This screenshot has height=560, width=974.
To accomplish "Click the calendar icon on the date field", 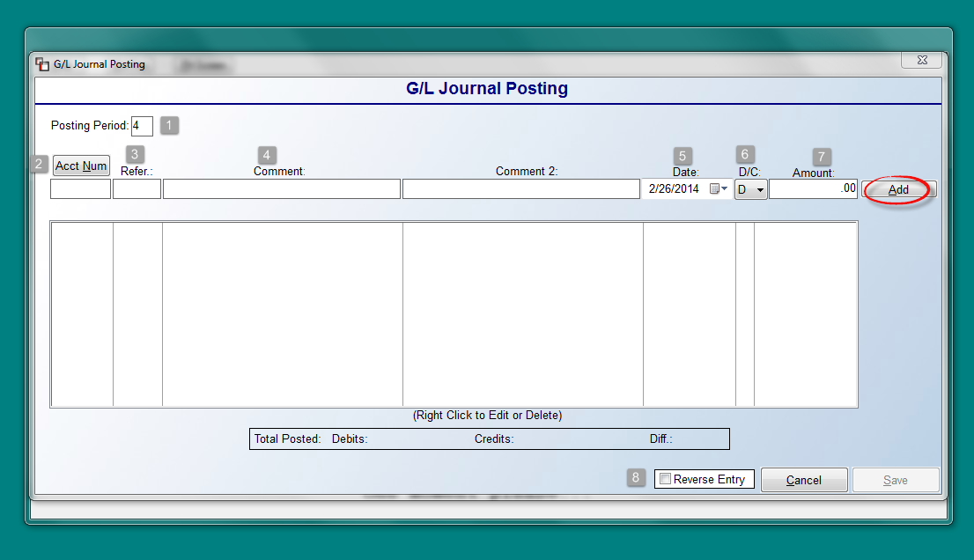I will [x=712, y=188].
